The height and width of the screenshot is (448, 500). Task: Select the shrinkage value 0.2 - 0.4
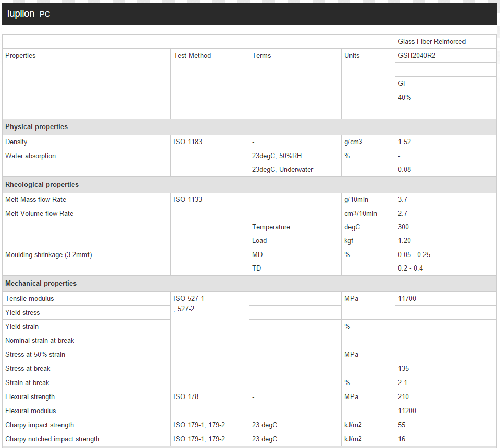[x=410, y=268]
